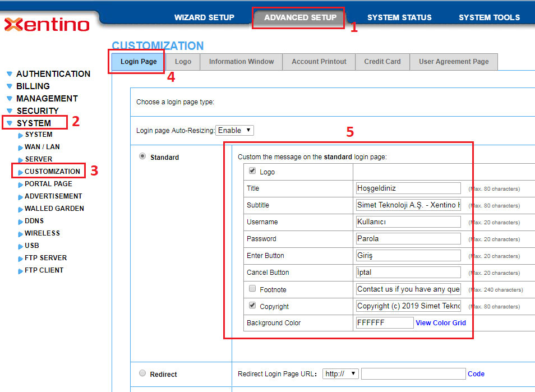The height and width of the screenshot is (392, 535).
Task: Enable the Footnote checkbox
Action: pyautogui.click(x=252, y=289)
